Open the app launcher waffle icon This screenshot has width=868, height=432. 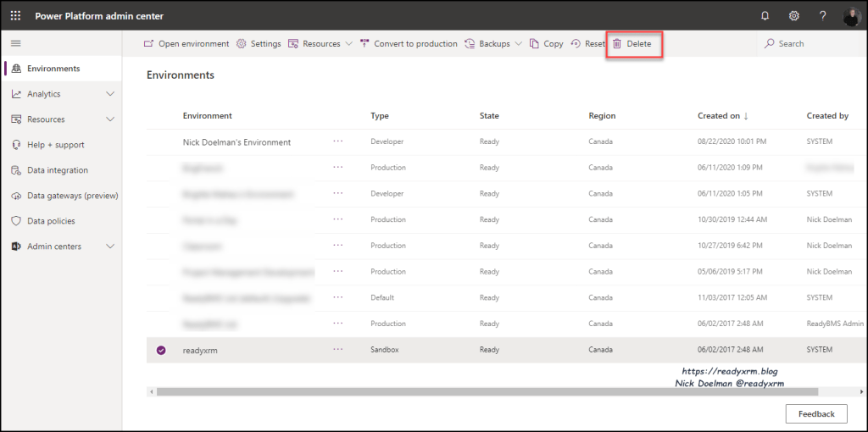15,16
